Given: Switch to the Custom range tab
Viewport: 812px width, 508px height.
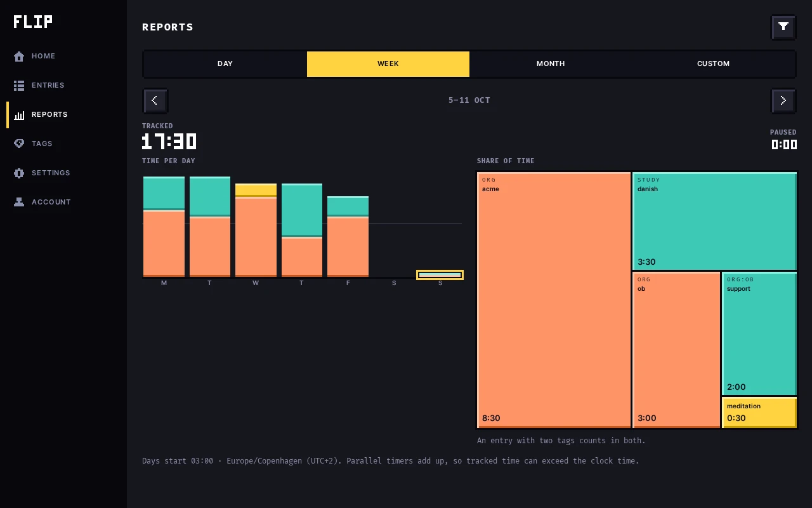Looking at the screenshot, I should click(713, 64).
